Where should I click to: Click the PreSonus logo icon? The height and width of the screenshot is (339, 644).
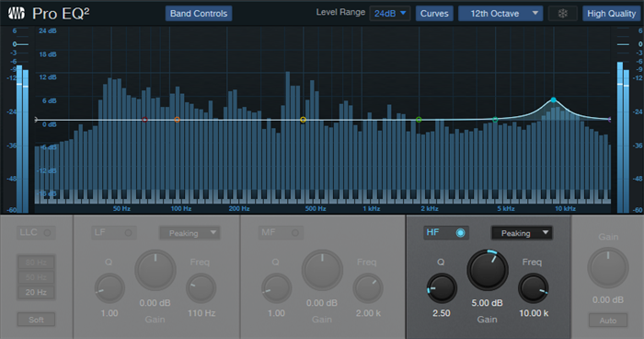pyautogui.click(x=17, y=14)
